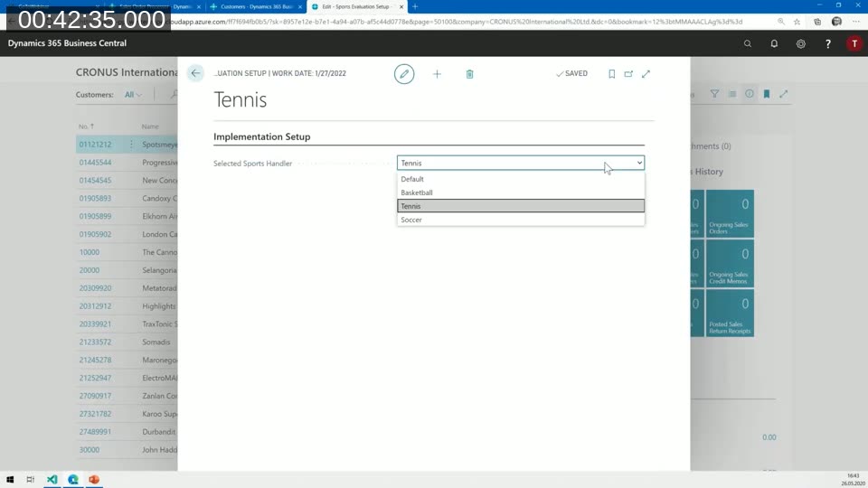The image size is (868, 488).
Task: Choose Default in handler list
Action: point(521,179)
